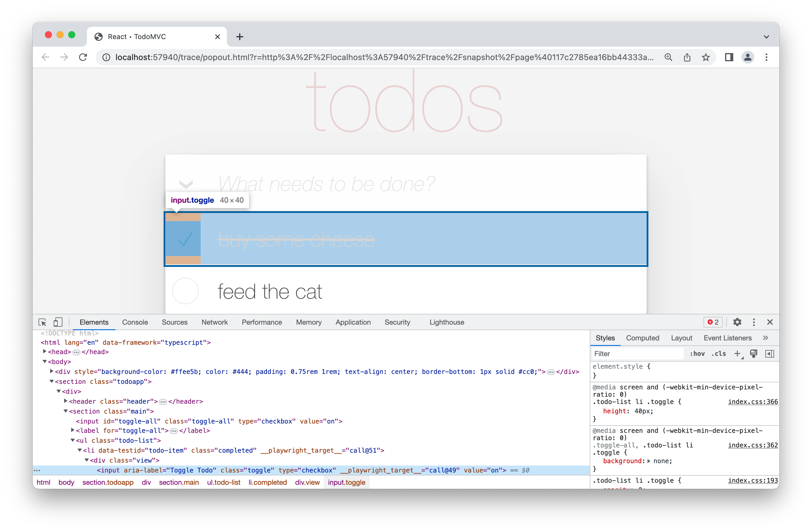Toggle rendering emulations paintbrush icon
This screenshot has height=532, width=812.
tap(753, 353)
